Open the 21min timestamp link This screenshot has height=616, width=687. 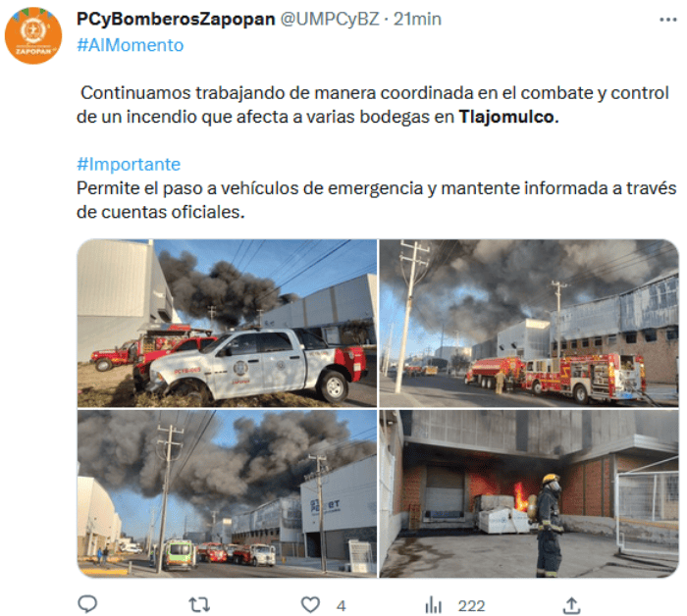tap(417, 20)
